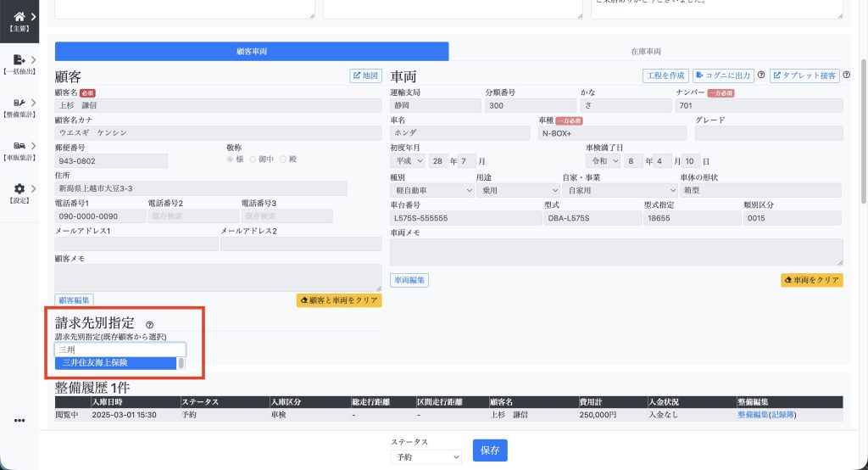Select the 様 honorific radio button
The height and width of the screenshot is (470, 868).
[x=230, y=159]
